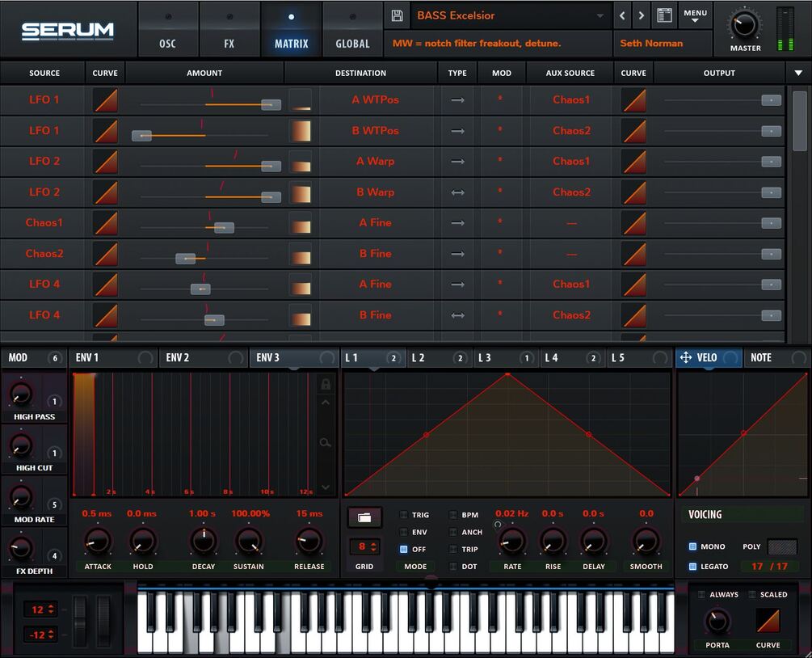Viewport: 812px width, 658px height.
Task: Enable the BPM sync checkbox
Action: pos(453,515)
